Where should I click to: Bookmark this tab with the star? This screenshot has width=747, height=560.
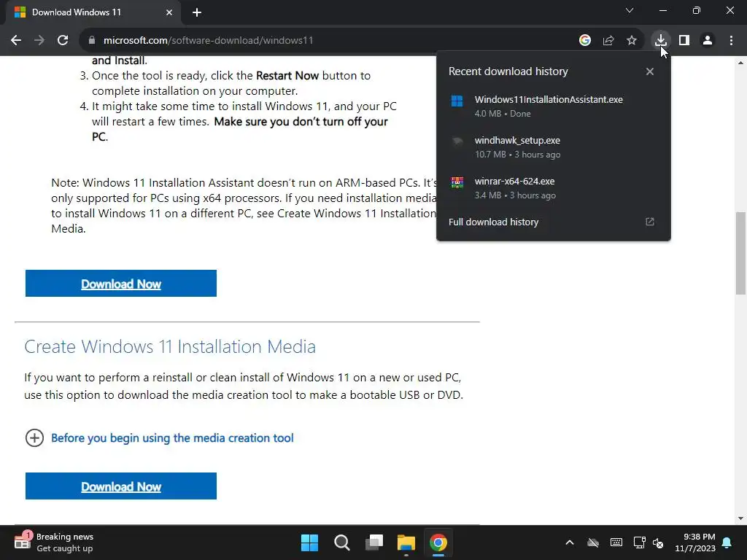click(632, 41)
